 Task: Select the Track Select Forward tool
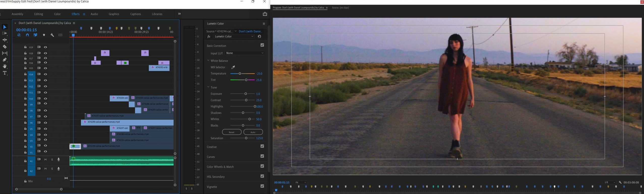click(5, 33)
